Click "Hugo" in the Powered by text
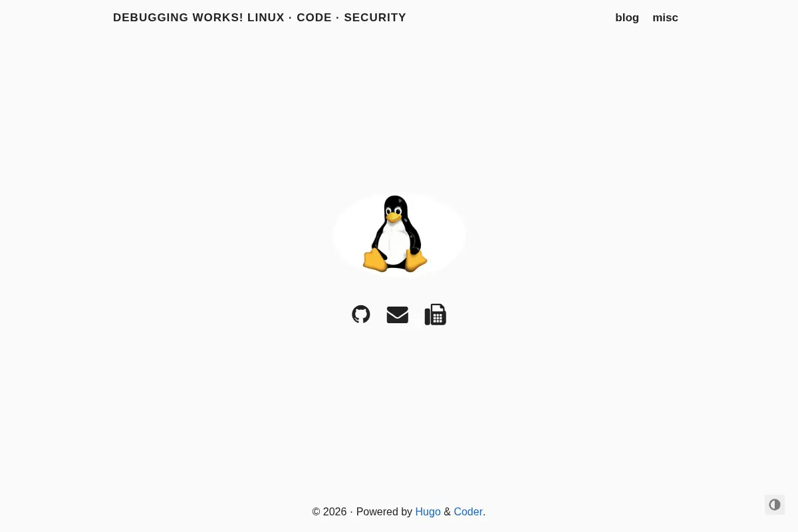The width and height of the screenshot is (798, 532). (428, 511)
